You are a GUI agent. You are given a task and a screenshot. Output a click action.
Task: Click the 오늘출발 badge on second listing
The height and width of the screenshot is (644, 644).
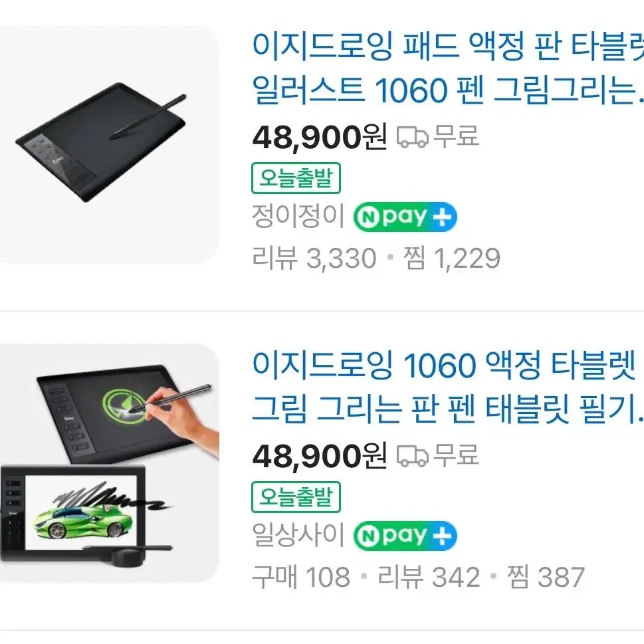pyautogui.click(x=296, y=497)
